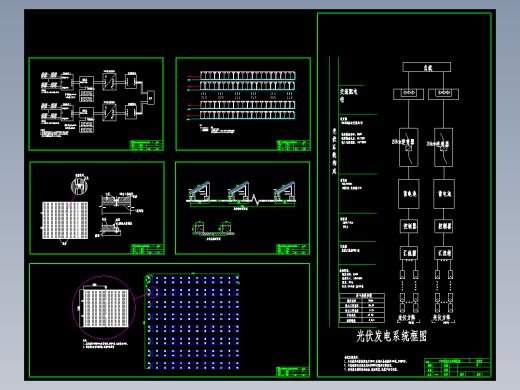Click the design notes below block diagram title
The height and width of the screenshot is (390, 520).
(375, 364)
